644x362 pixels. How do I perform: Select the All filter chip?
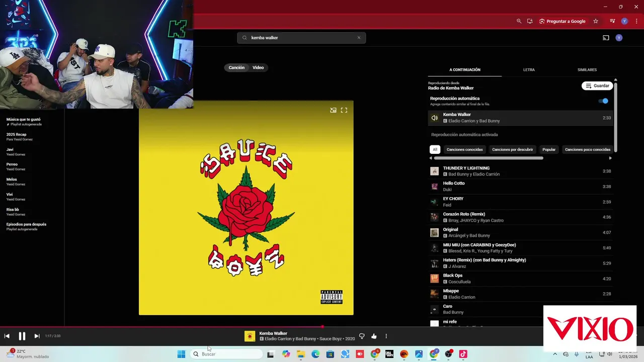435,149
